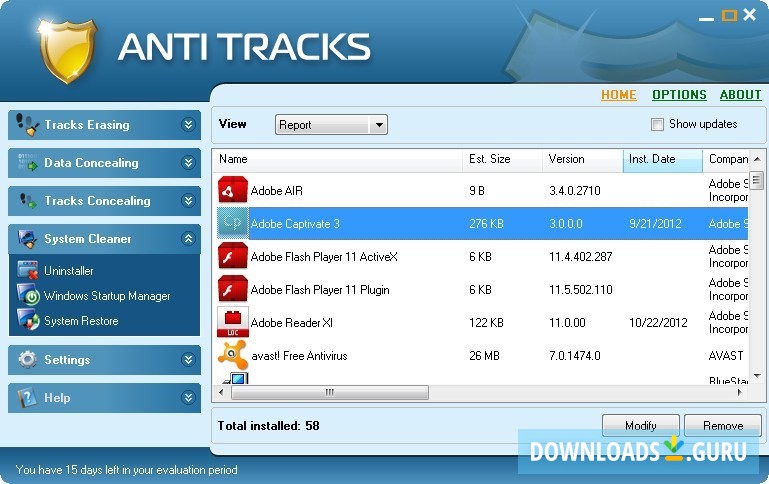The image size is (769, 484).
Task: Click the 9/21/2012 install date cell
Action: [655, 224]
